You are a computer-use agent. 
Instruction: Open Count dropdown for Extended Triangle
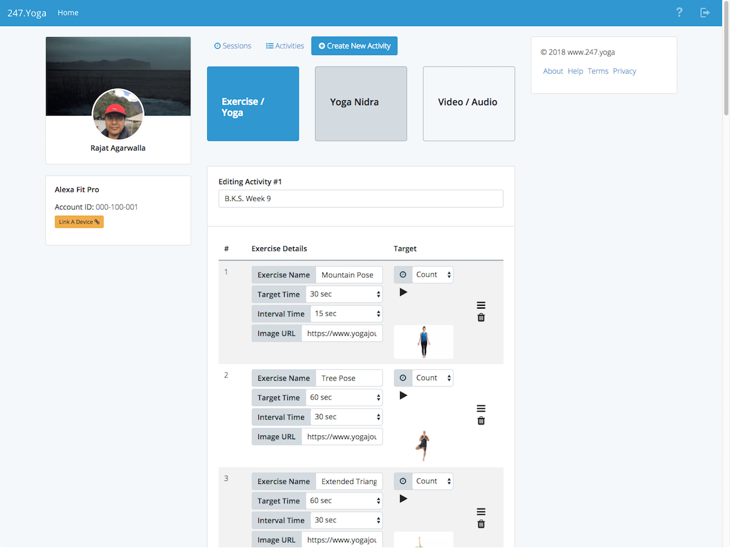pos(433,481)
